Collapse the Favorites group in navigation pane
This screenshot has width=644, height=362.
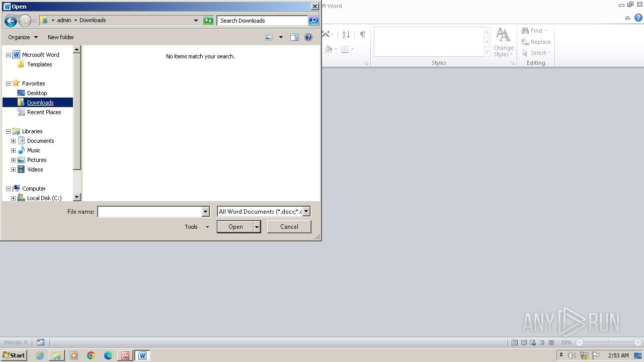tap(8, 83)
